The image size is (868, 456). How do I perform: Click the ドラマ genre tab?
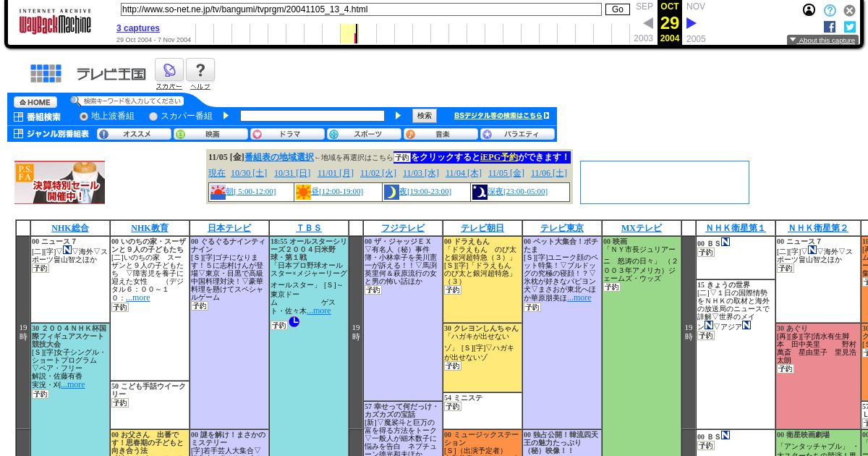(x=287, y=134)
